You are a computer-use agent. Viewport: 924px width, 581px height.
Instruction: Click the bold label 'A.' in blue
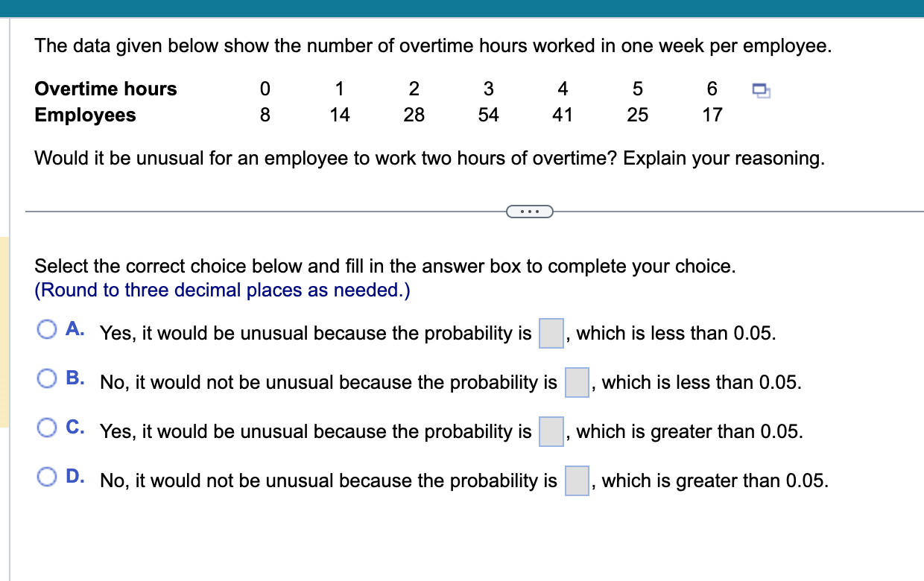tap(75, 329)
